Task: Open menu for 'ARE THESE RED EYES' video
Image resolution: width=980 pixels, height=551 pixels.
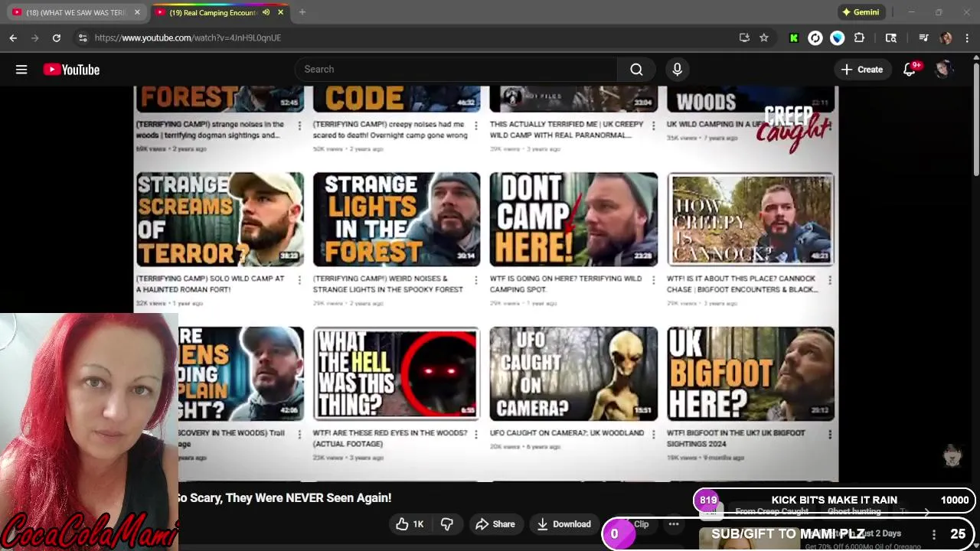Action: (x=476, y=435)
